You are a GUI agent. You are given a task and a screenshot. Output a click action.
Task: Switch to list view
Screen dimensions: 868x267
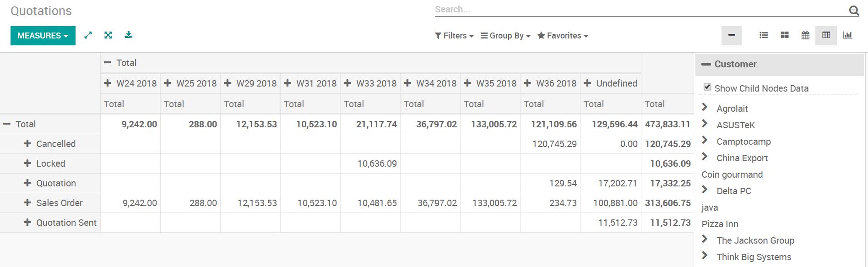764,35
